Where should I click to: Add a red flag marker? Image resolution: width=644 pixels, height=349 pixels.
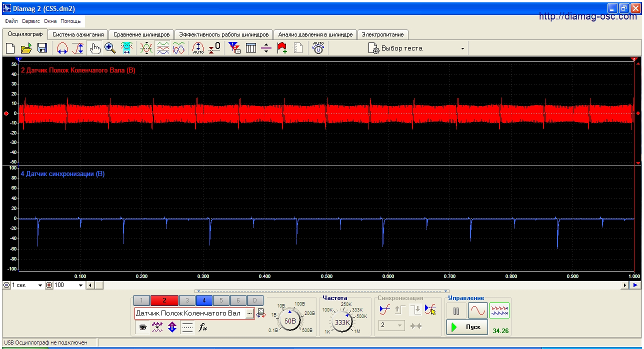pos(282,48)
